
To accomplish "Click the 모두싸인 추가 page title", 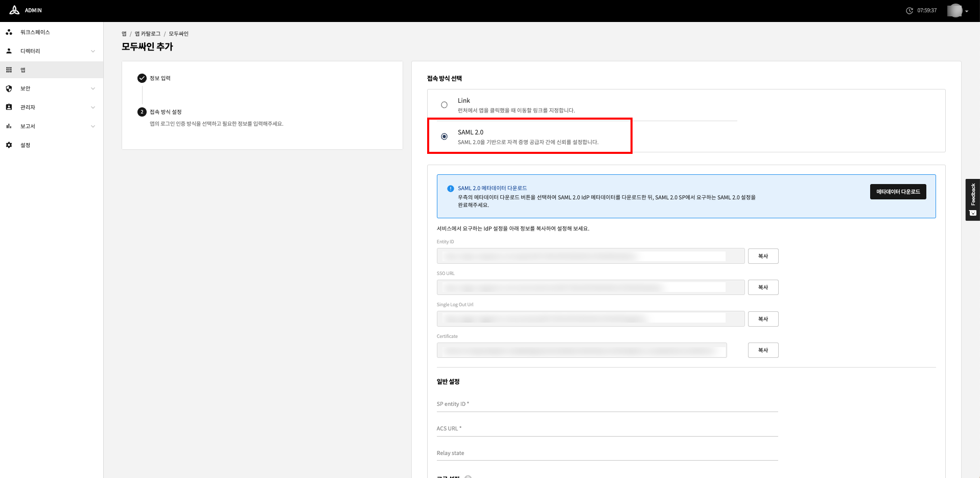I will [x=147, y=47].
